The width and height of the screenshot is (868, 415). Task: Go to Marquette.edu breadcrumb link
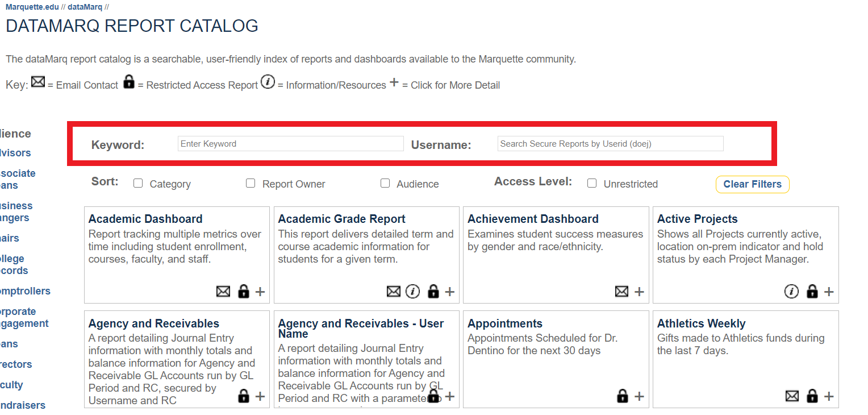(x=32, y=7)
